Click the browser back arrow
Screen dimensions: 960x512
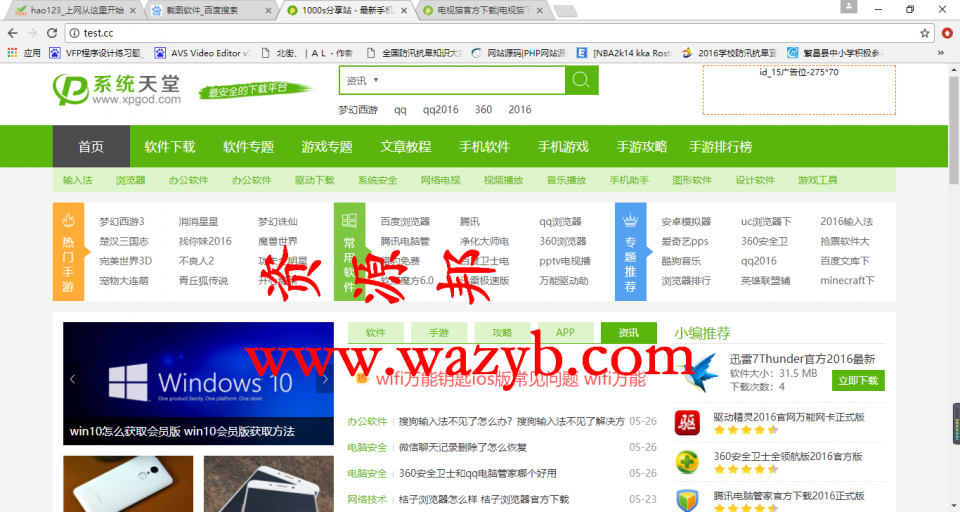(13, 33)
